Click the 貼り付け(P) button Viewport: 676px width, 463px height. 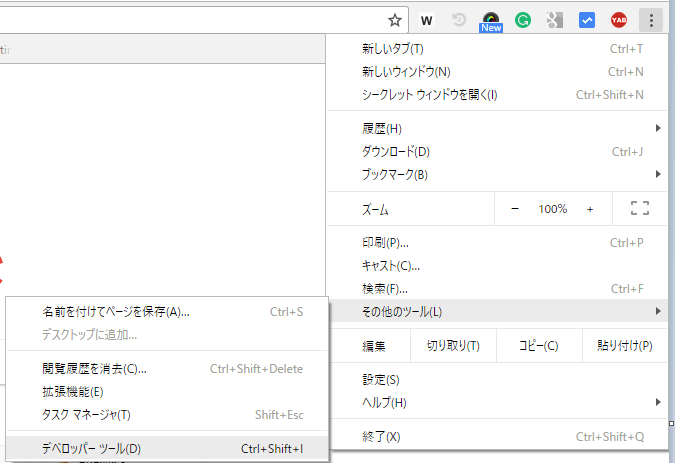pos(624,346)
